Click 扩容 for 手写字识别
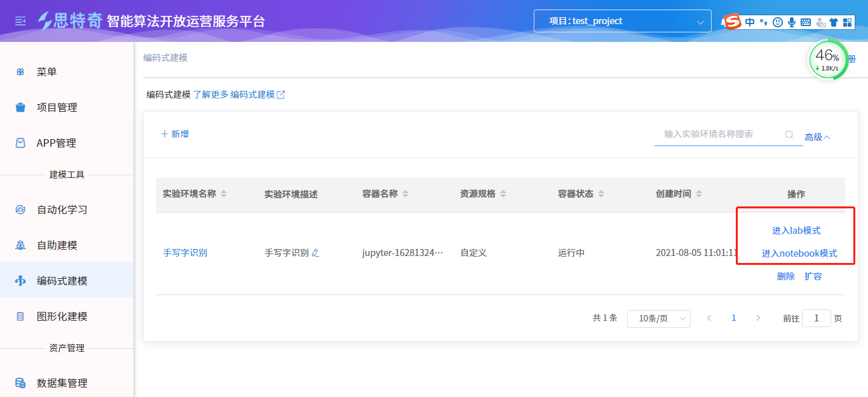 (x=813, y=276)
